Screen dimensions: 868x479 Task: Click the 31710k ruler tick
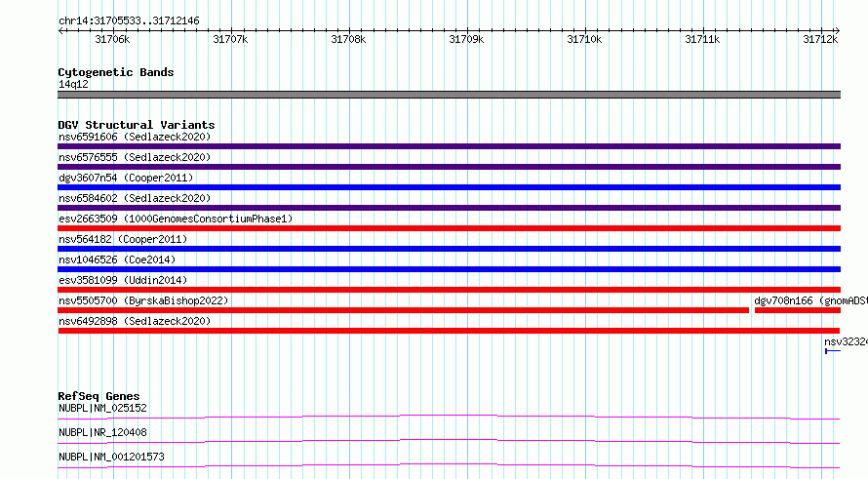pos(584,39)
